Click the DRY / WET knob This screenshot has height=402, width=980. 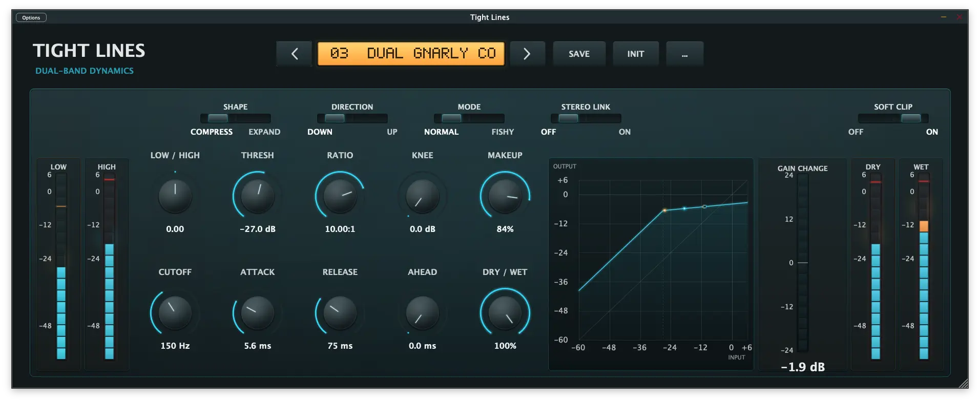(x=505, y=313)
